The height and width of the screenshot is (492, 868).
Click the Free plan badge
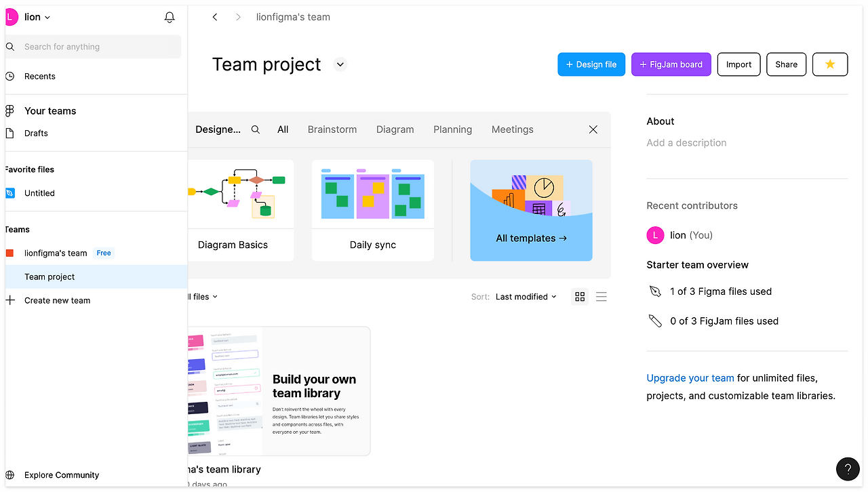[104, 253]
